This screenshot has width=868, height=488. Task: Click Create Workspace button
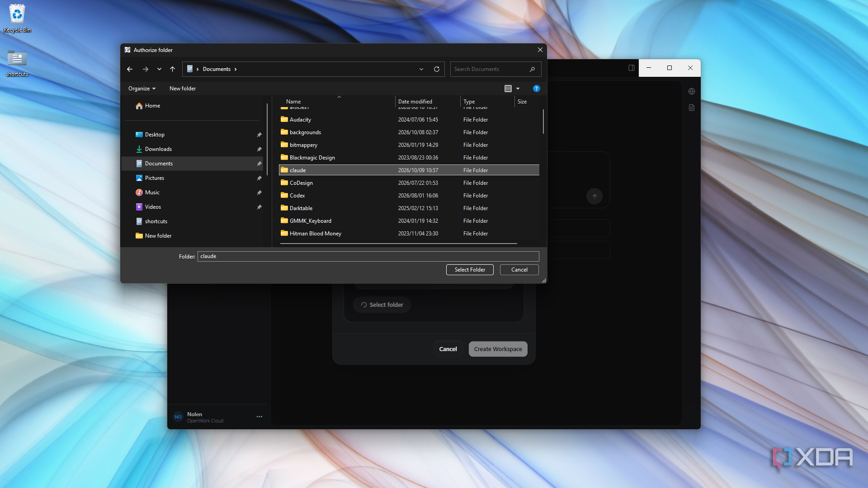point(498,349)
